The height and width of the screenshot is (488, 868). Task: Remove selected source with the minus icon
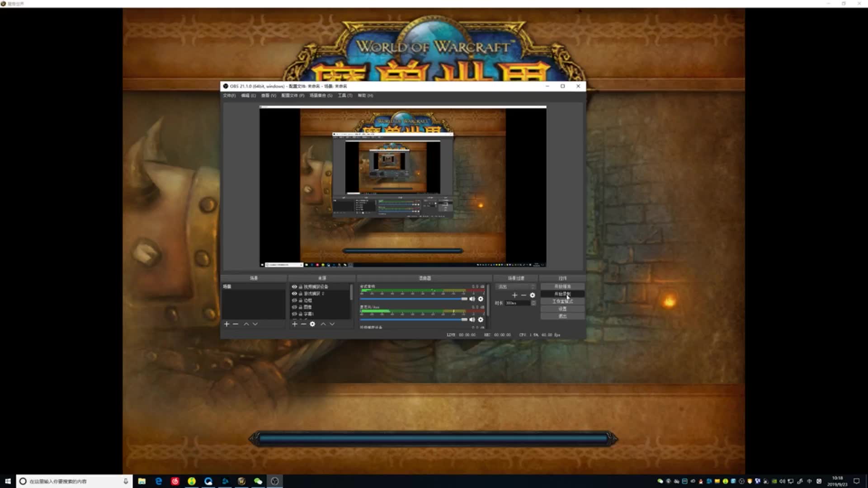303,324
